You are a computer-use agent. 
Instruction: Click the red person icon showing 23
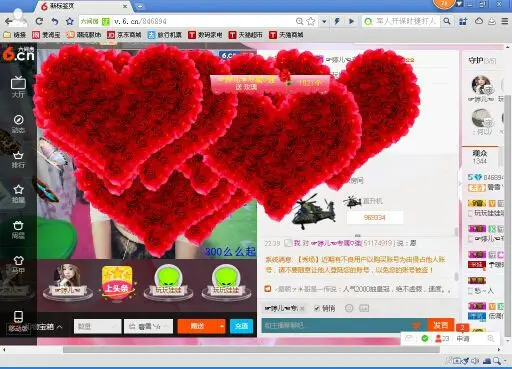coord(438,339)
